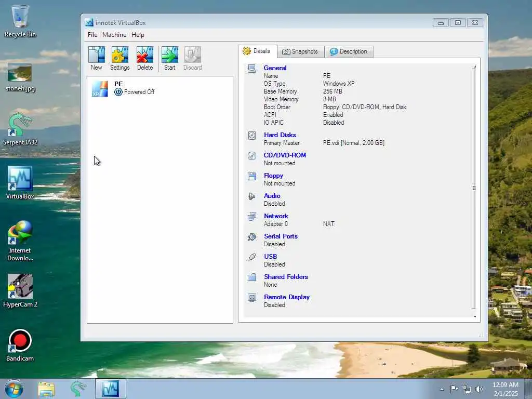Select the PE virtual machine entry
The width and height of the screenshot is (532, 399).
click(160, 88)
